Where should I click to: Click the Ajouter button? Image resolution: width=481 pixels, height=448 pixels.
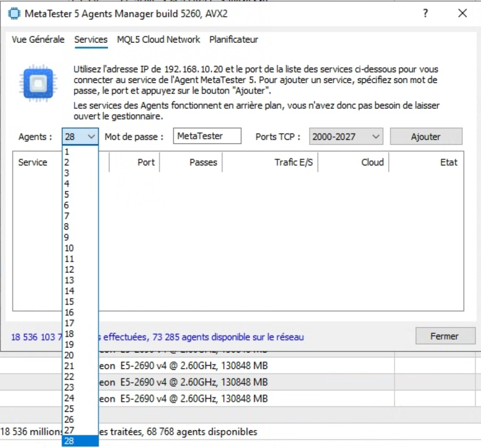(x=426, y=136)
